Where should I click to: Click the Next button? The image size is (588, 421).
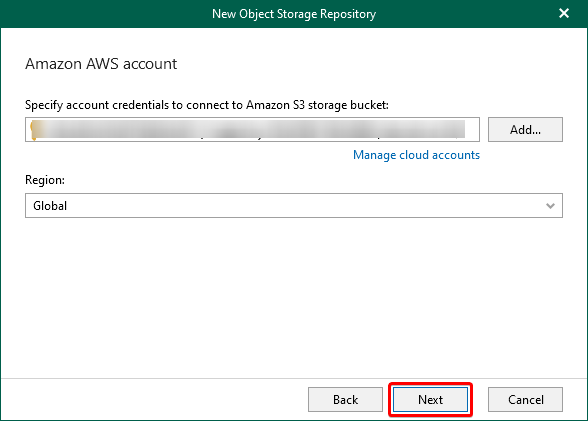click(x=430, y=400)
